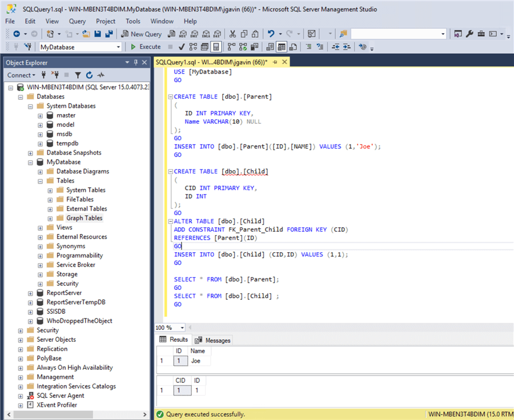The width and height of the screenshot is (514, 420).
Task: Toggle Results to Grid mode
Action: (x=282, y=47)
